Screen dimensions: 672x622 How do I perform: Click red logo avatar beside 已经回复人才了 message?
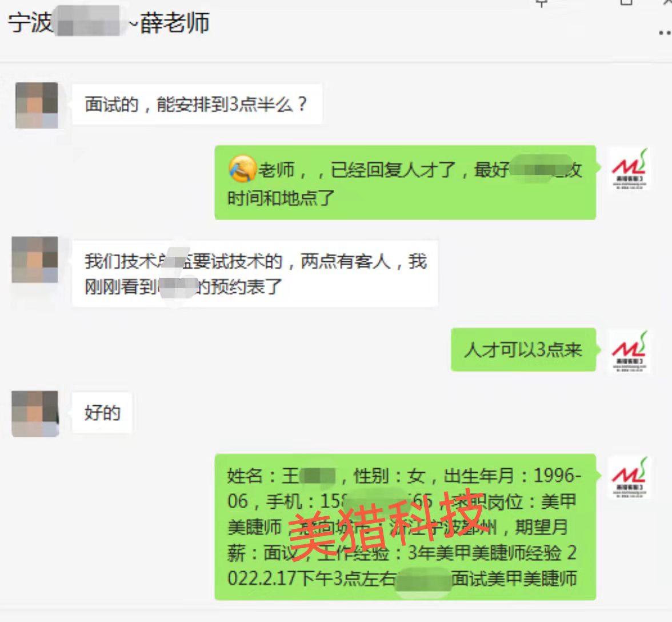tap(629, 169)
